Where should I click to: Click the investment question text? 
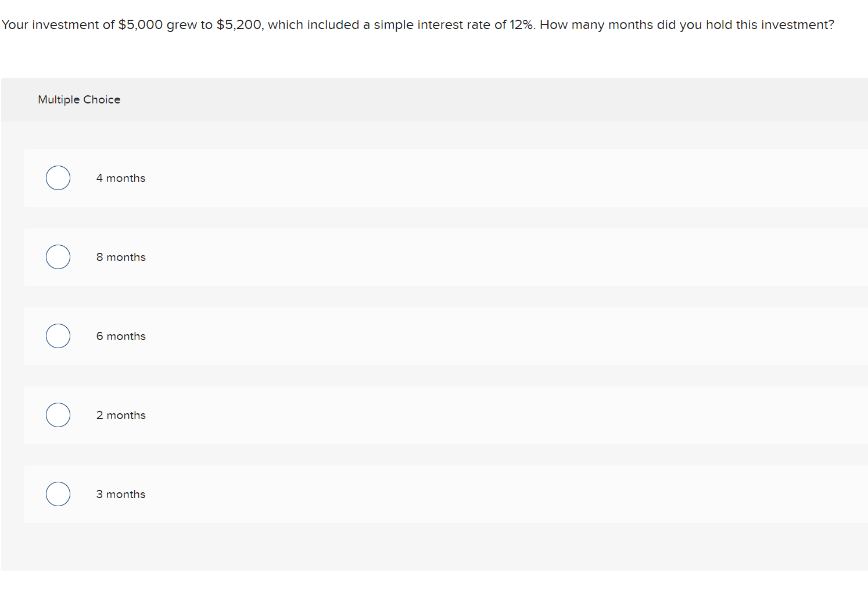click(x=418, y=25)
